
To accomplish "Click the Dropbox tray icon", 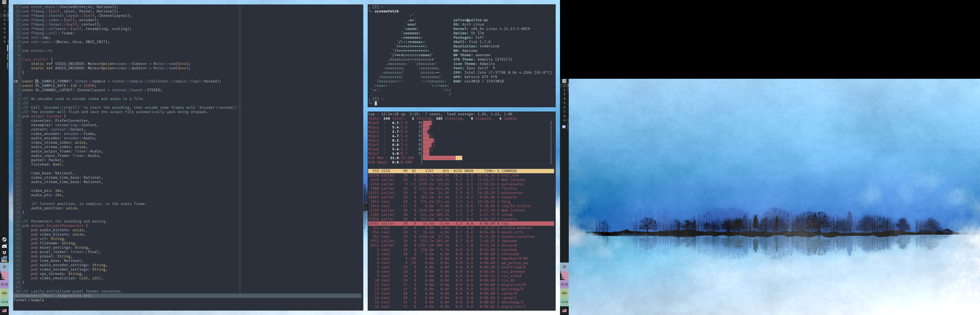I will 4,252.
